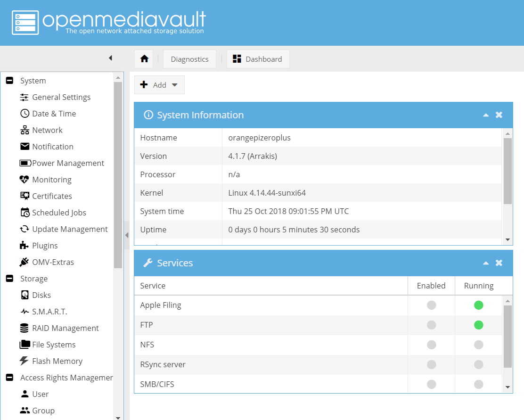Click the Flash Memory lightning bolt icon
This screenshot has height=420, width=524.
point(24,361)
